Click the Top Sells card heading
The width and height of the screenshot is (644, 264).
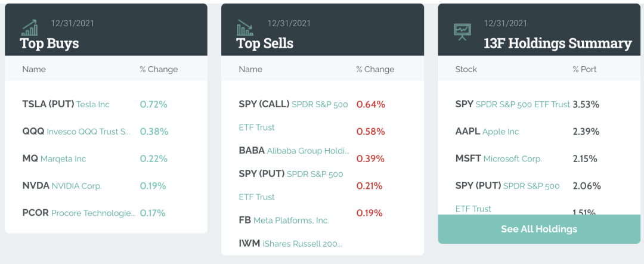point(265,44)
